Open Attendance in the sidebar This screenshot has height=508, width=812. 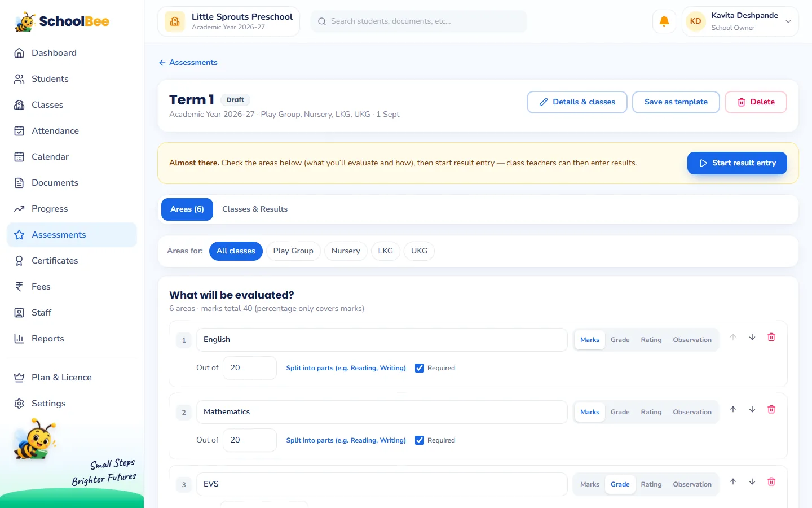(72, 131)
